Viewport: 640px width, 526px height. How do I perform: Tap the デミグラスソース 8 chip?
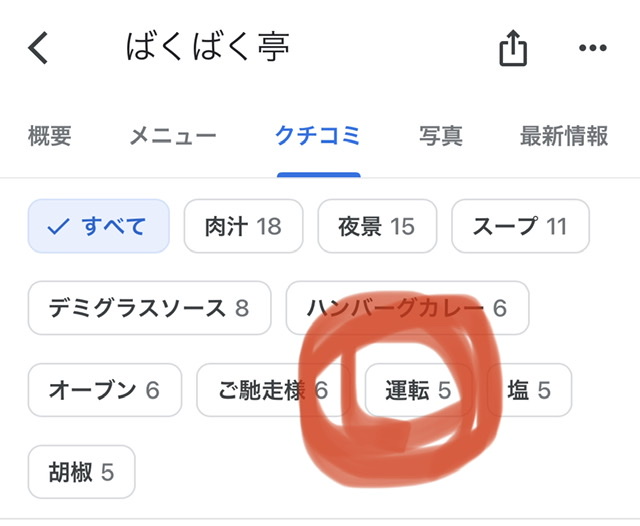149,308
